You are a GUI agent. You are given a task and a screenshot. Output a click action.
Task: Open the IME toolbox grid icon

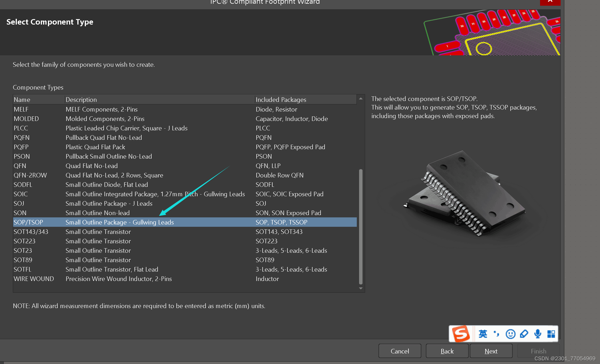tap(551, 334)
